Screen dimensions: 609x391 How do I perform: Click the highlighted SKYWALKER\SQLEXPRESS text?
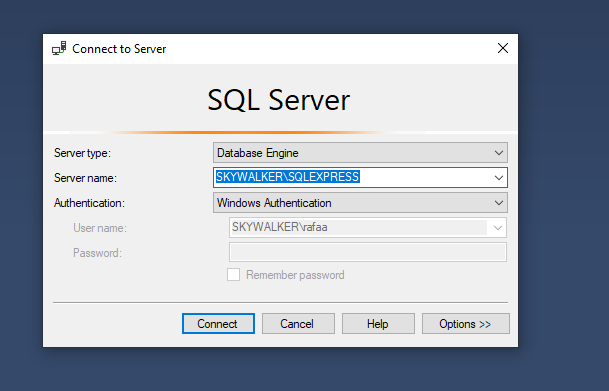pyautogui.click(x=287, y=177)
